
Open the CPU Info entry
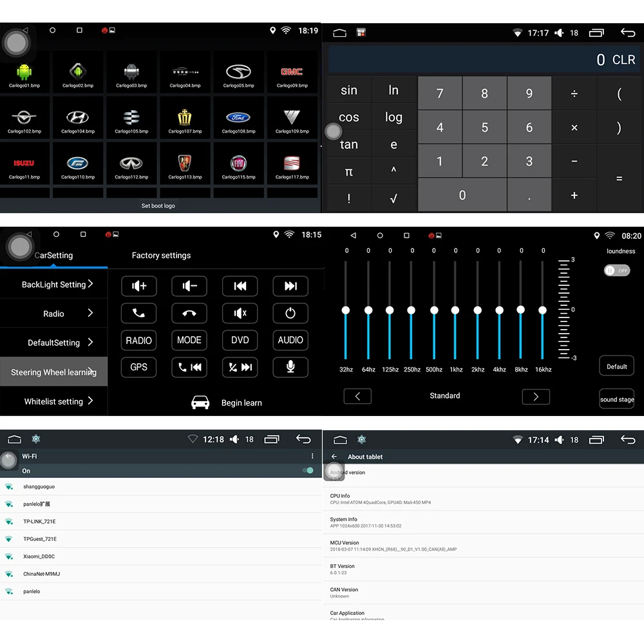[x=483, y=499]
